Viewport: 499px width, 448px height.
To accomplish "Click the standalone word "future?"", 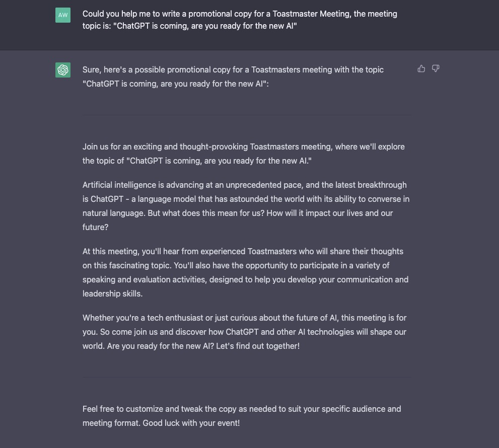I will [x=96, y=227].
